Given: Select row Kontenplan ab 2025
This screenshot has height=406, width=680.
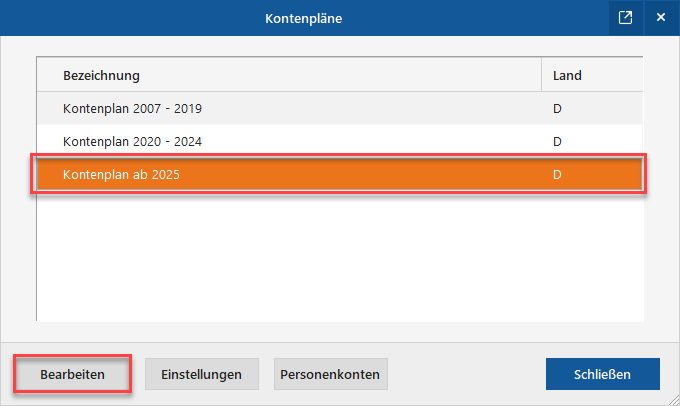Looking at the screenshot, I should (x=340, y=174).
